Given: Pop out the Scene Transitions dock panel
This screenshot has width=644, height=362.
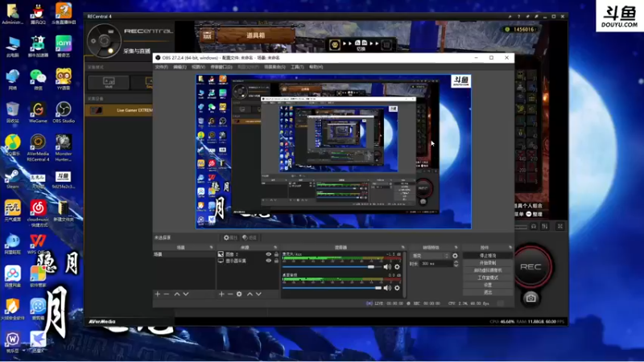Looking at the screenshot, I should coord(456,248).
